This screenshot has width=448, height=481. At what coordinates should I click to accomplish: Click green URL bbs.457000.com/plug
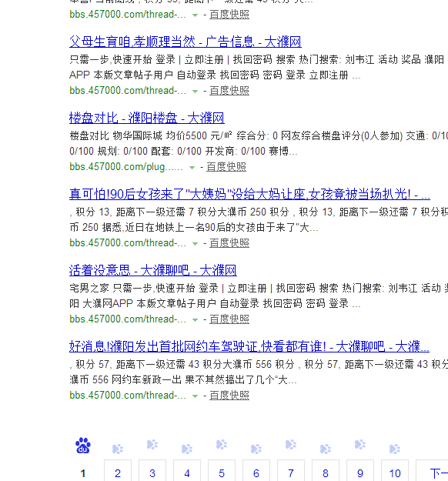pos(126,166)
